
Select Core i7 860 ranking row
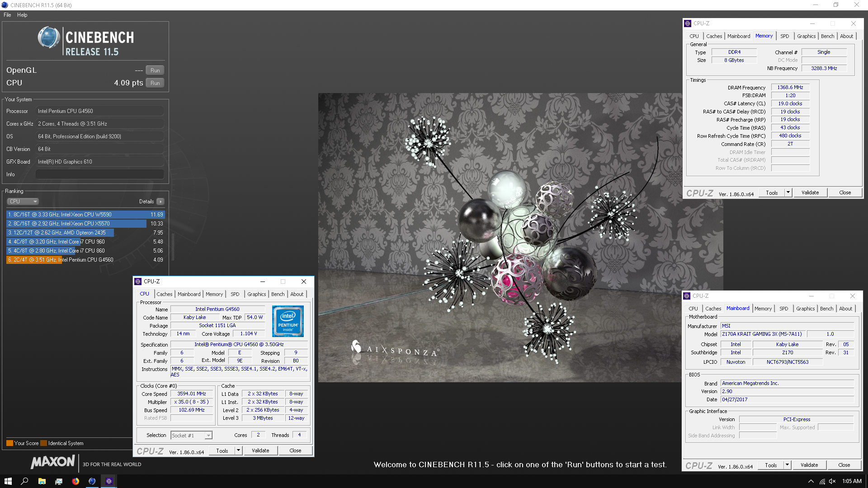pyautogui.click(x=85, y=251)
